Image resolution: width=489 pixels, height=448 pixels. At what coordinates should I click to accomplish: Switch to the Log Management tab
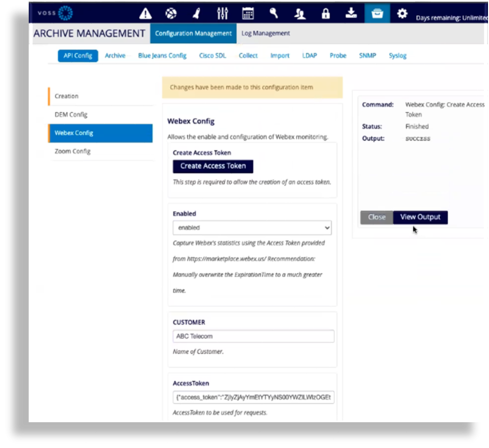pos(265,33)
